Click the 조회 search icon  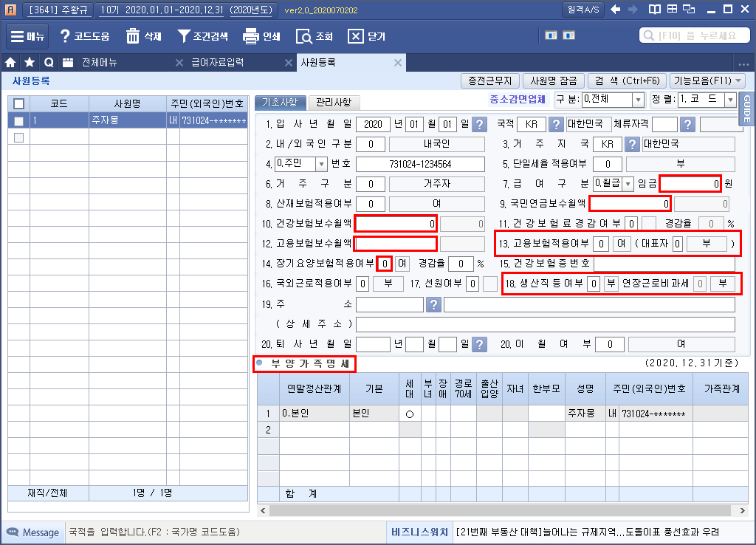coord(315,36)
